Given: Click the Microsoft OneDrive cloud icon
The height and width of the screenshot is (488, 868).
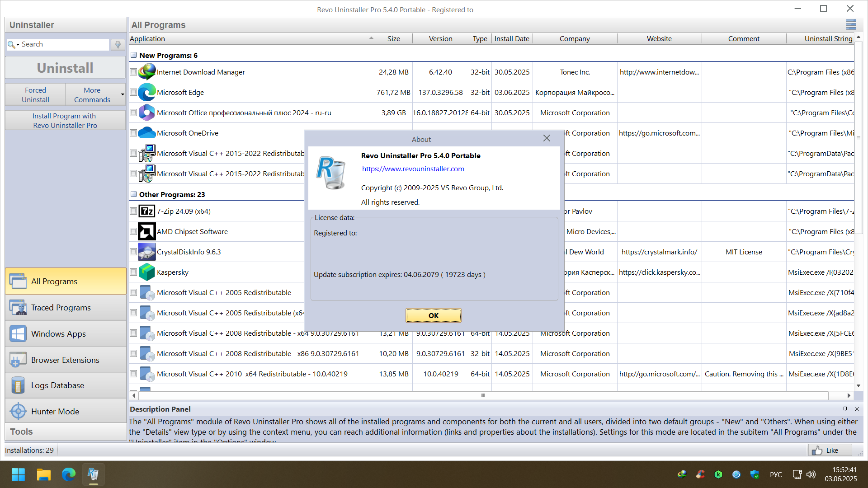Looking at the screenshot, I should pos(147,133).
